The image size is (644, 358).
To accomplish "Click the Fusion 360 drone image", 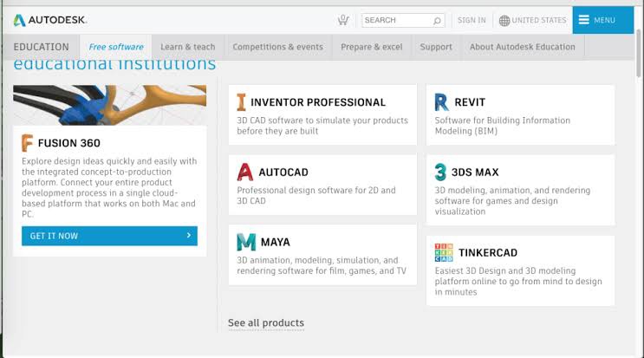I will point(110,105).
